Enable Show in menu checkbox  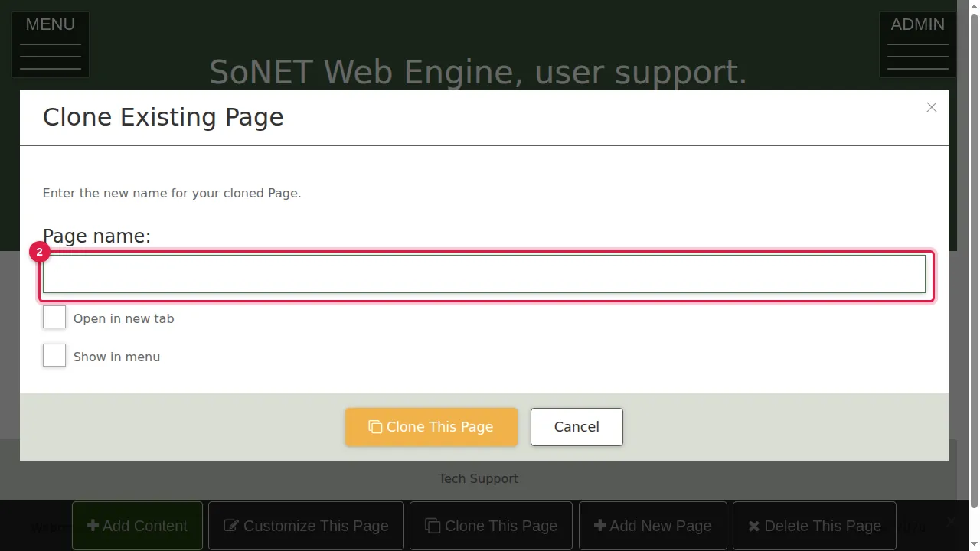click(54, 355)
